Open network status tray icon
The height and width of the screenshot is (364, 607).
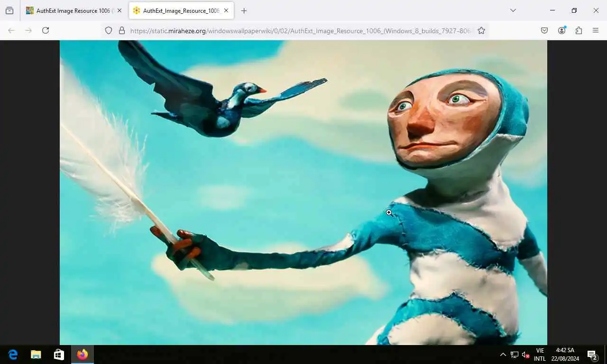[515, 355]
